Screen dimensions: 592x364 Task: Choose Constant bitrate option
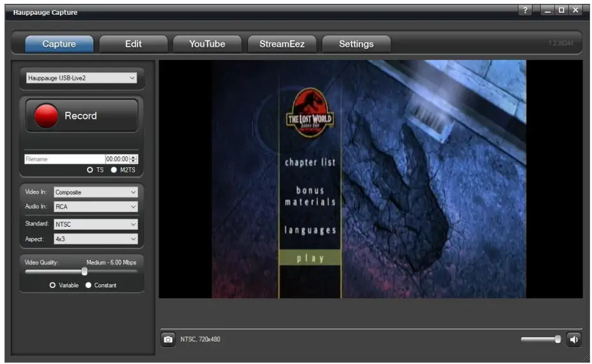88,285
